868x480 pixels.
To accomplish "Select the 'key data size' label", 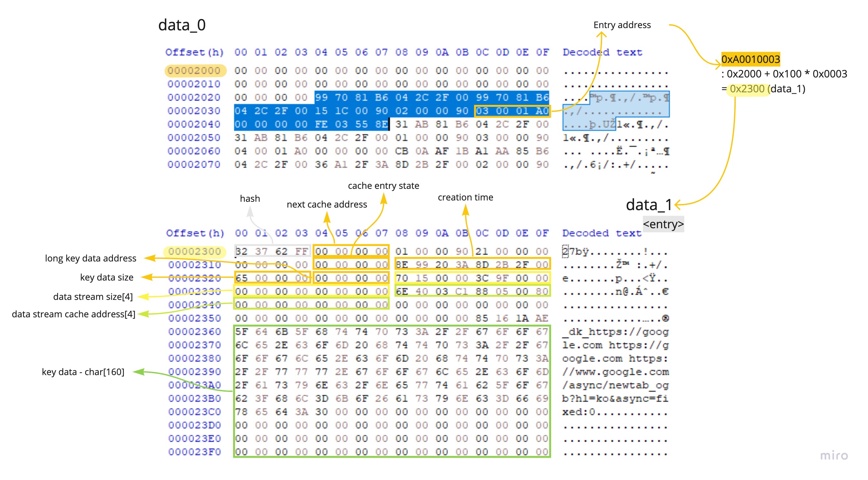I will (107, 278).
